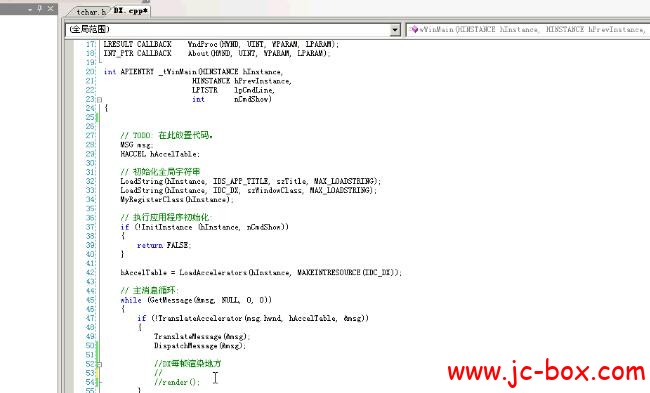Click the DispatchMessage(&msg) statement
This screenshot has height=393, width=650.
tap(200, 346)
